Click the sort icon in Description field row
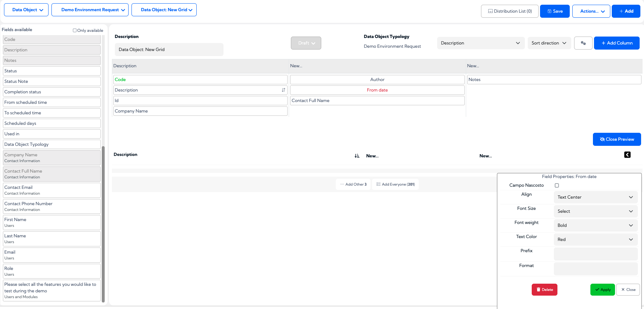This screenshot has width=644, height=309. (283, 90)
